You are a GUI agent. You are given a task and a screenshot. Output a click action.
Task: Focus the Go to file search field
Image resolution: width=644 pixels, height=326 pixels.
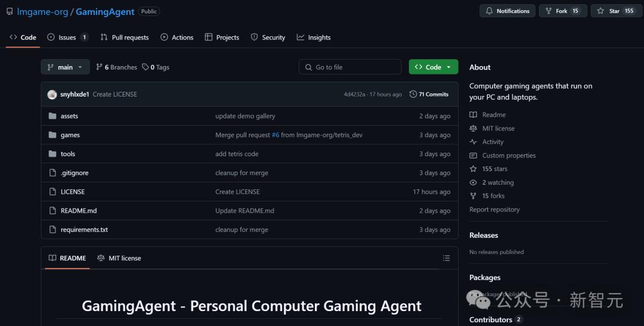point(350,67)
